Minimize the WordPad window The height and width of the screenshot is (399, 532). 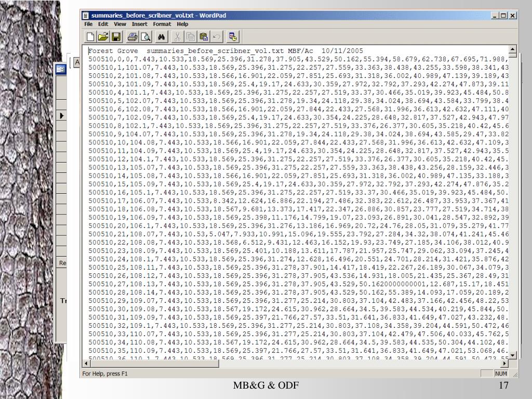[x=495, y=16]
